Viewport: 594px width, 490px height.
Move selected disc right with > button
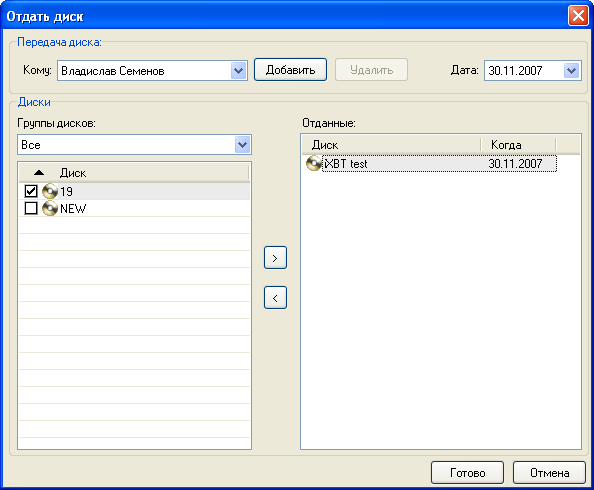point(275,258)
